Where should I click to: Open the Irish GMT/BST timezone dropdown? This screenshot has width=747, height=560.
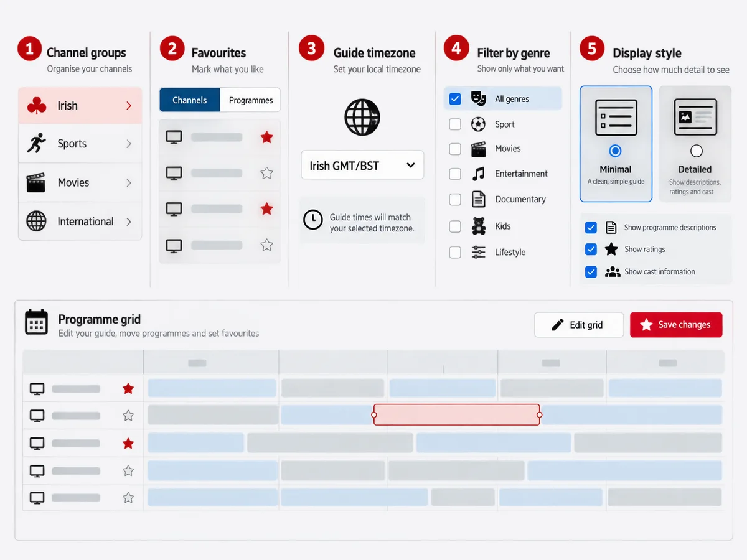(x=362, y=165)
